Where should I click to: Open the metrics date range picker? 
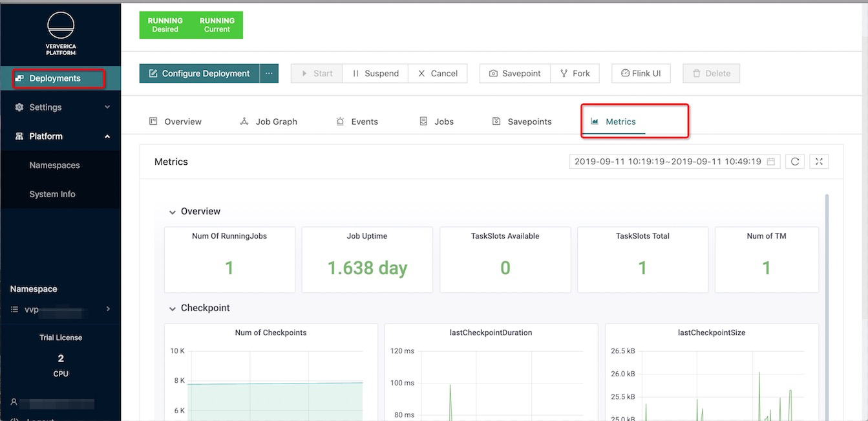click(x=675, y=162)
